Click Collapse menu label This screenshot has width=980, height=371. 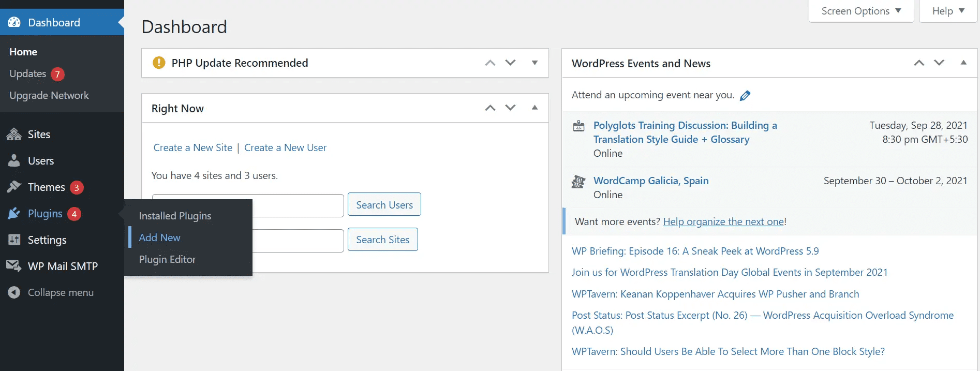tap(61, 292)
